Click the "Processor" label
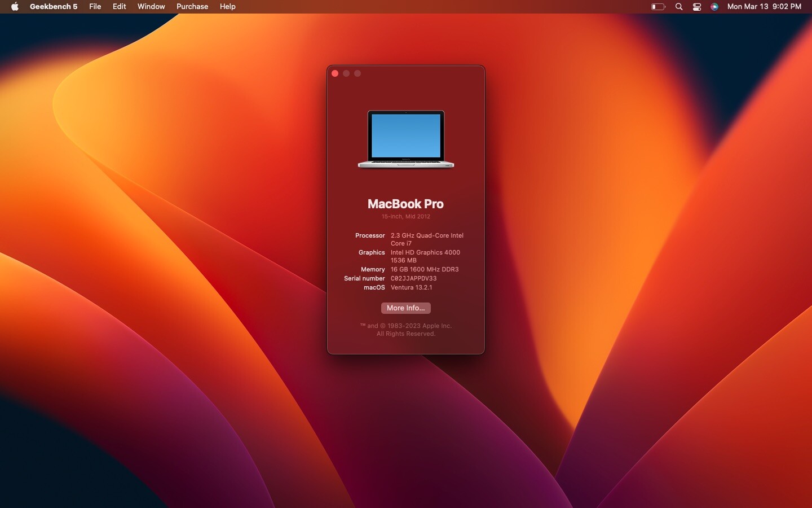The image size is (812, 508). [370, 236]
